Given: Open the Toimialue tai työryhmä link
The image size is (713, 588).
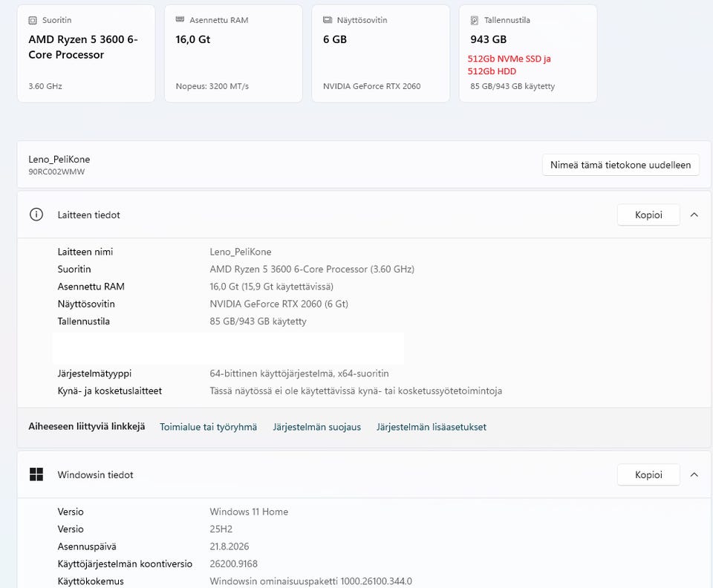Looking at the screenshot, I should point(208,427).
